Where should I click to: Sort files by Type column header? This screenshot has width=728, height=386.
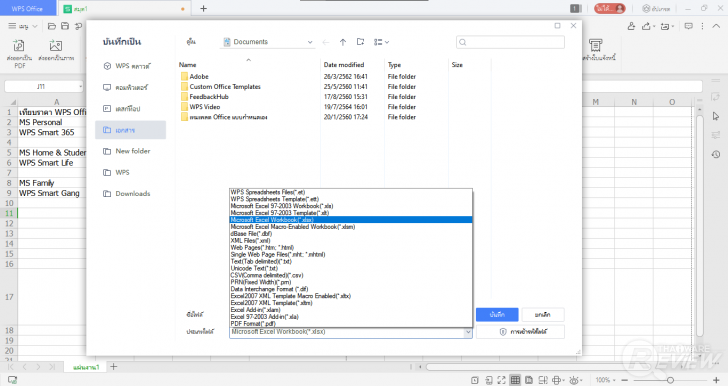[x=394, y=65]
